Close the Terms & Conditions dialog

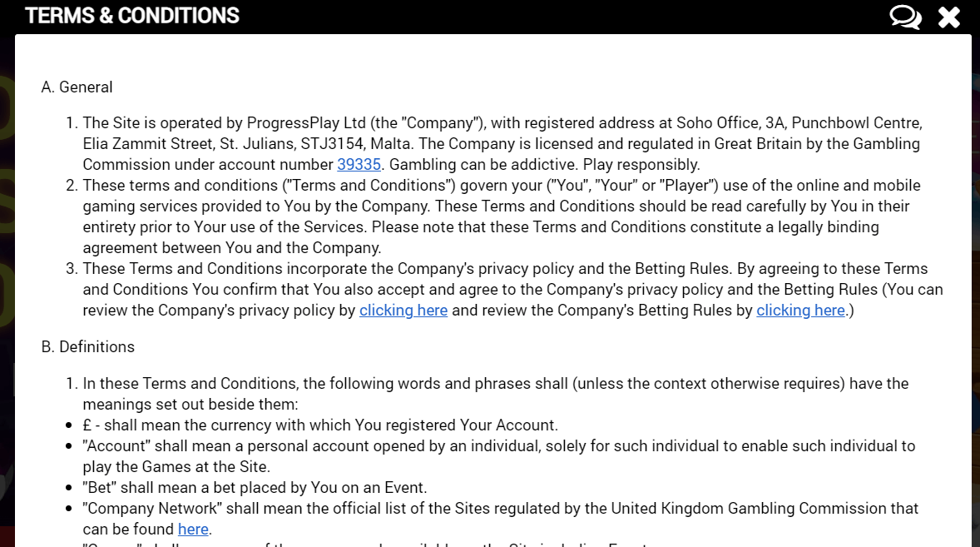click(x=949, y=17)
